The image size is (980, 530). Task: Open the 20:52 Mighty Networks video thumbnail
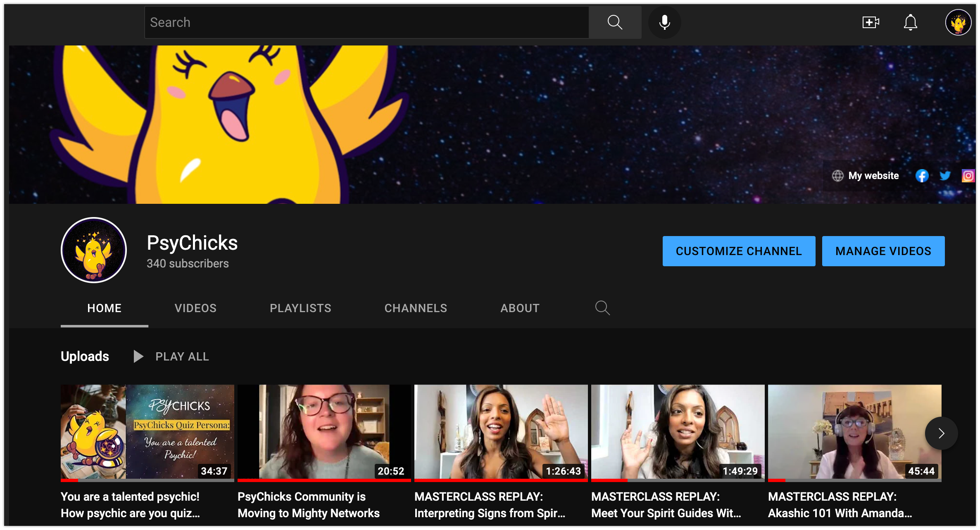pos(324,432)
